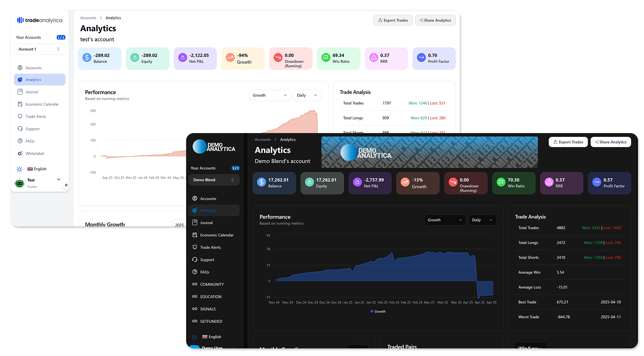Viewport: 644px width, 356px height.
Task: Open Journal in the dark sidebar
Action: (206, 223)
